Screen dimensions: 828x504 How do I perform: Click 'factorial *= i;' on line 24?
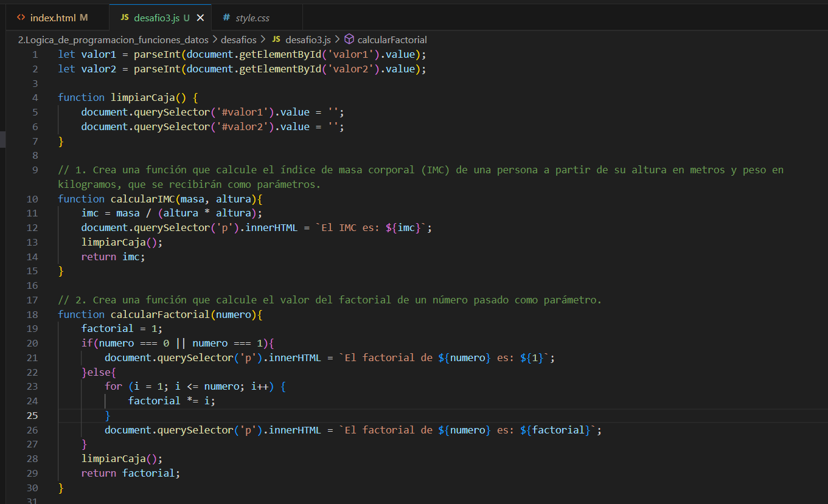click(172, 401)
